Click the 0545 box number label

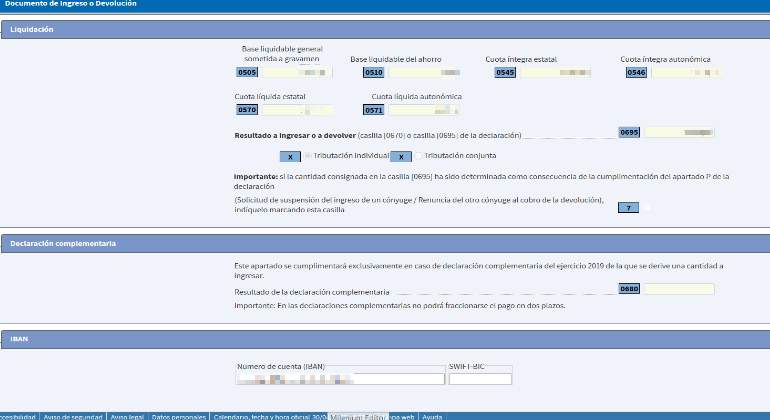click(x=505, y=72)
